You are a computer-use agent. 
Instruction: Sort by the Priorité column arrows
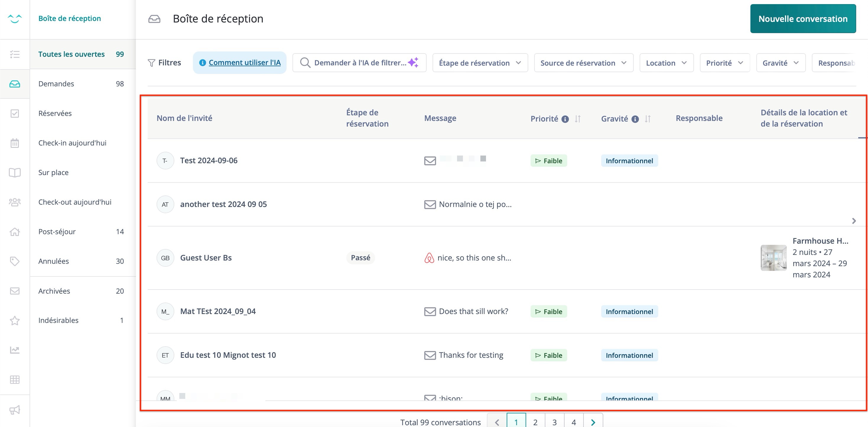(578, 119)
